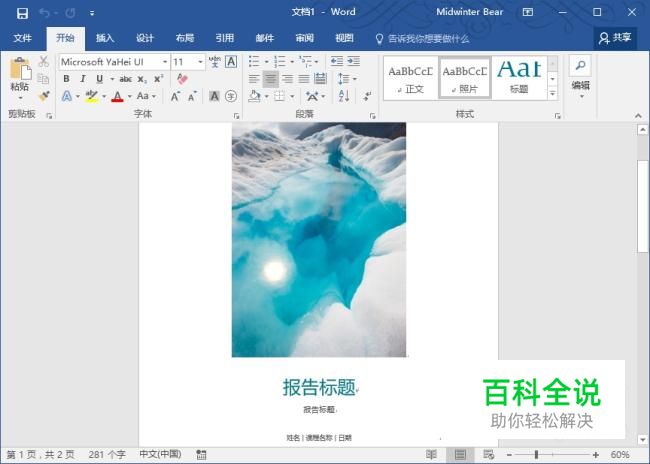Viewport: 650px width, 464px height.
Task: Expand the underline style dropdown arrow
Action: point(112,79)
